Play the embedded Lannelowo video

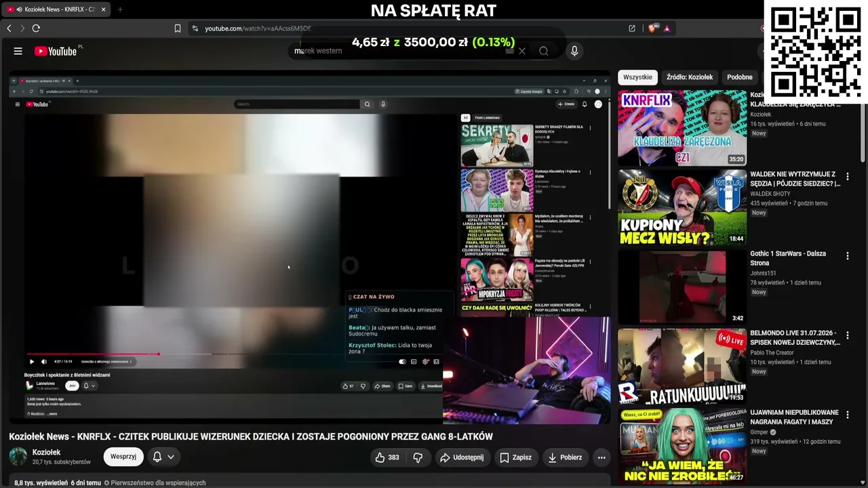point(31,362)
